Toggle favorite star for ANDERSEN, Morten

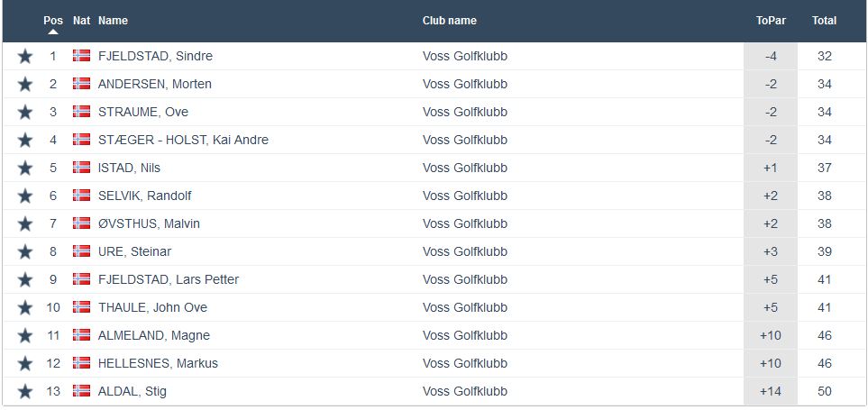pos(25,85)
